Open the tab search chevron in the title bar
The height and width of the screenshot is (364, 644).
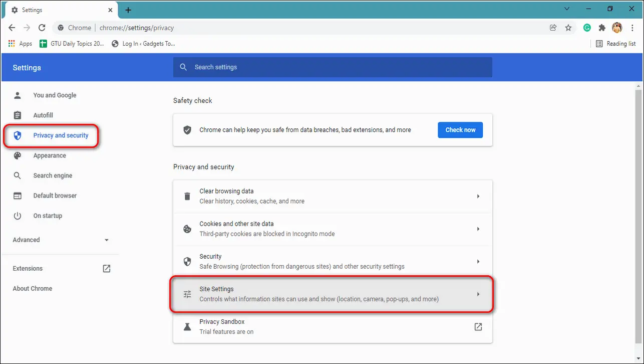pos(567,9)
